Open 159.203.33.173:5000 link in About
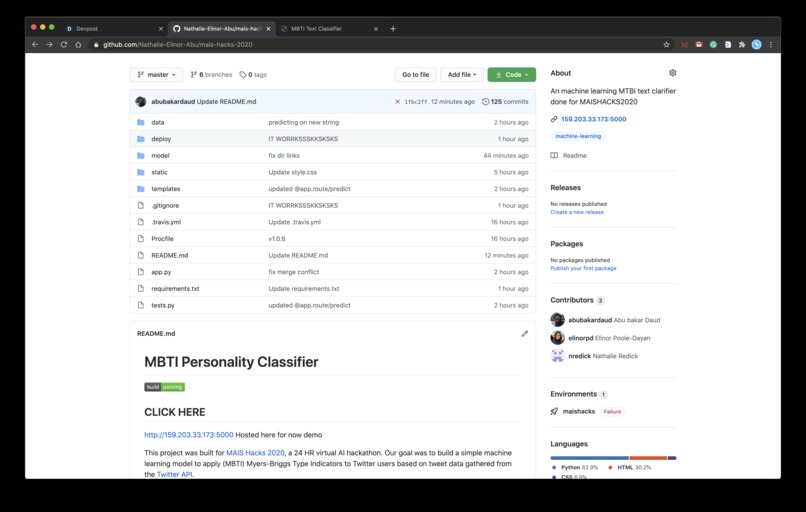Image resolution: width=806 pixels, height=512 pixels. pos(593,119)
